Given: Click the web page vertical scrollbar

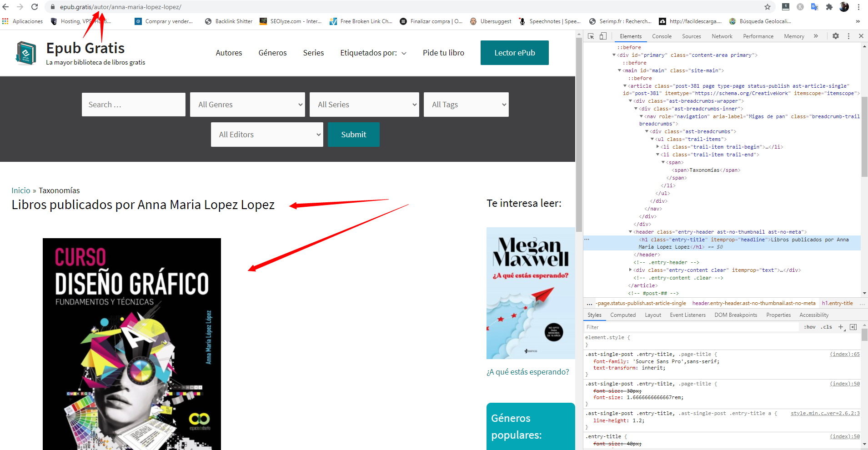Looking at the screenshot, I should [579, 135].
